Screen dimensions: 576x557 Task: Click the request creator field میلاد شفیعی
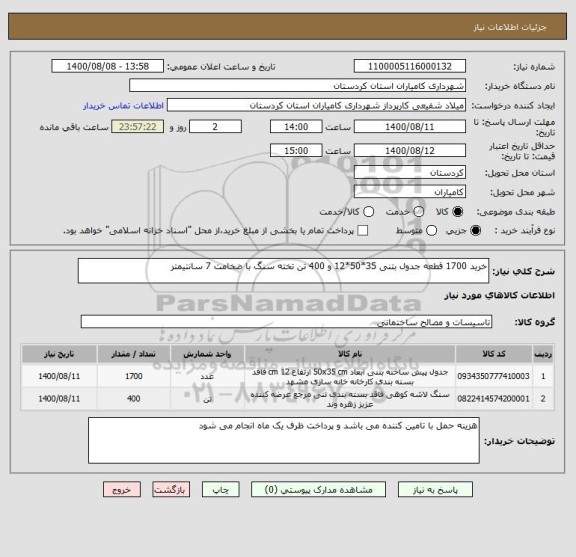(x=316, y=105)
